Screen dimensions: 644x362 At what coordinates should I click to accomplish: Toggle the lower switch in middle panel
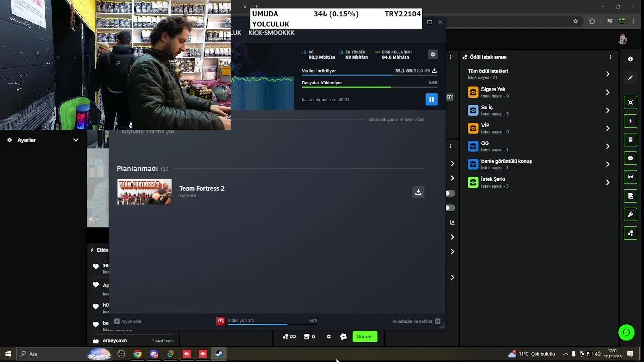(x=450, y=208)
